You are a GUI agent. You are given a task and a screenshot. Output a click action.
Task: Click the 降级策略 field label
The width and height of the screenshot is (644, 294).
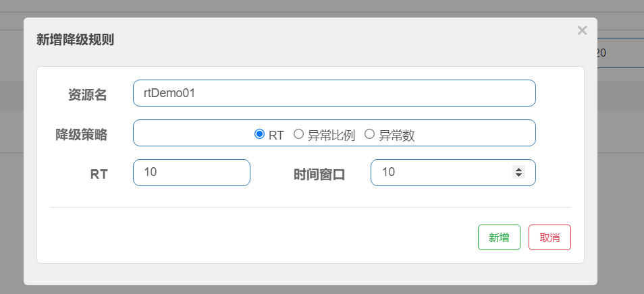(81, 134)
